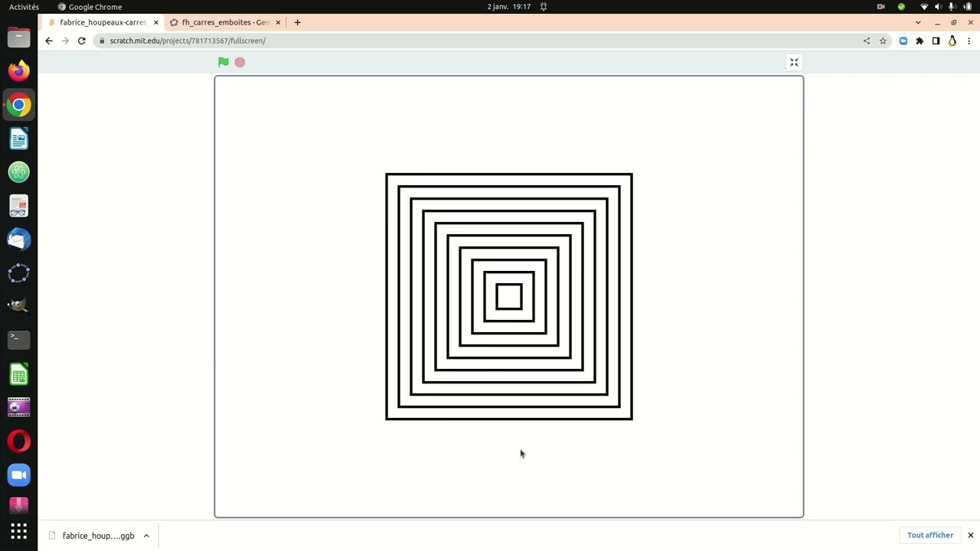Launch Files from the dock
This screenshot has height=551, width=980.
18,37
